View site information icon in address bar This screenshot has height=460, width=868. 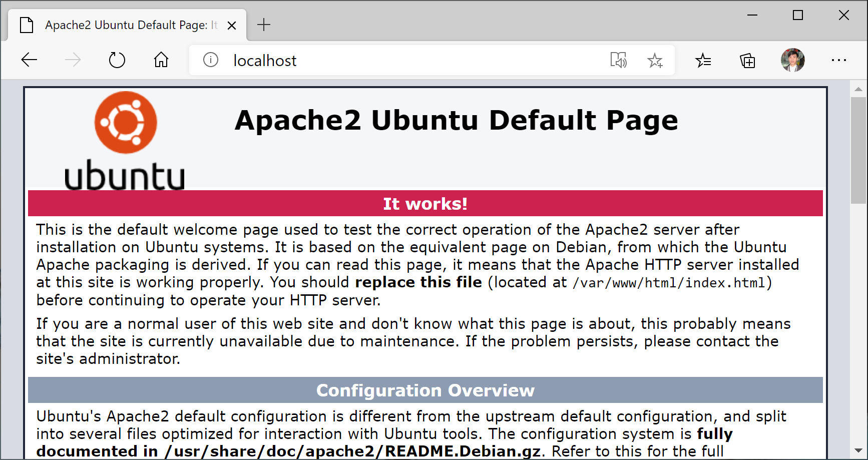[x=211, y=60]
